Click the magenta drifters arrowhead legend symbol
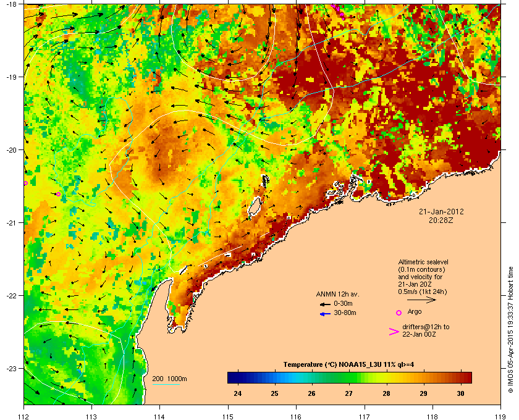Image resolution: width=519 pixels, height=420 pixels. click(394, 332)
